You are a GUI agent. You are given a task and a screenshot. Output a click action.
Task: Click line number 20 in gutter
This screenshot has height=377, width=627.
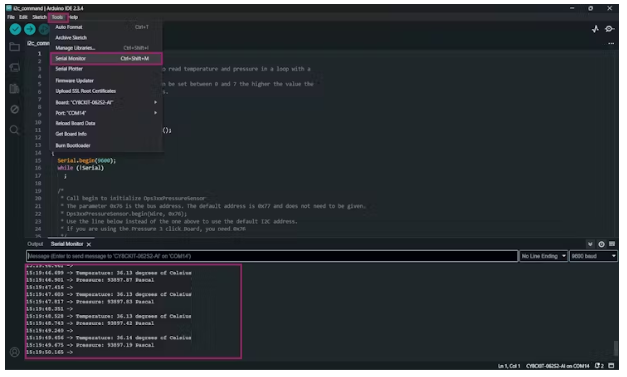(38, 199)
